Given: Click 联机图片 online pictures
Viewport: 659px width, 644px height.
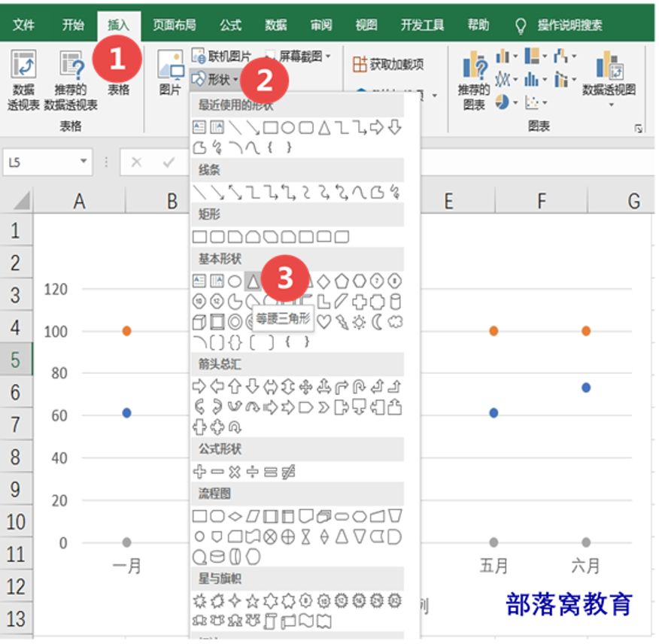Looking at the screenshot, I should [x=221, y=56].
